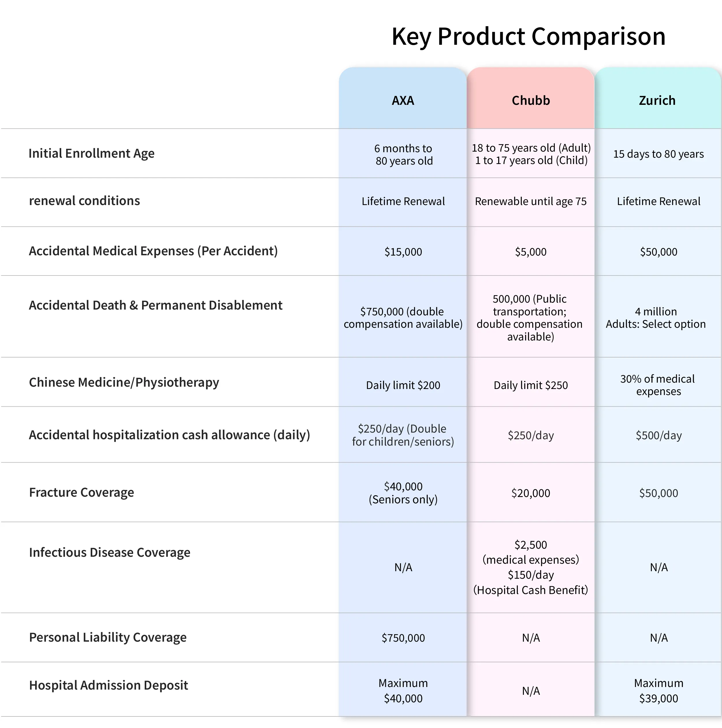Select the Initial Enrollment Age row label
722x728 pixels.
point(92,154)
